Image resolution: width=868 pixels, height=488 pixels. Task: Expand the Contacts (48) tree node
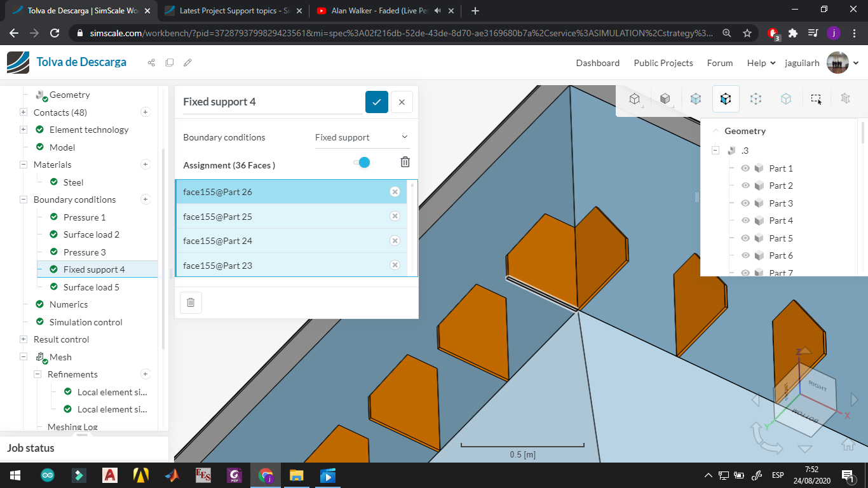[x=24, y=112]
